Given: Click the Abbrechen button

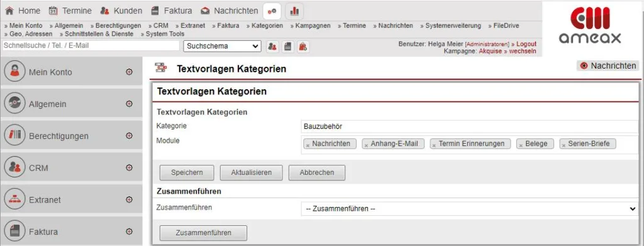Looking at the screenshot, I should (x=317, y=172).
